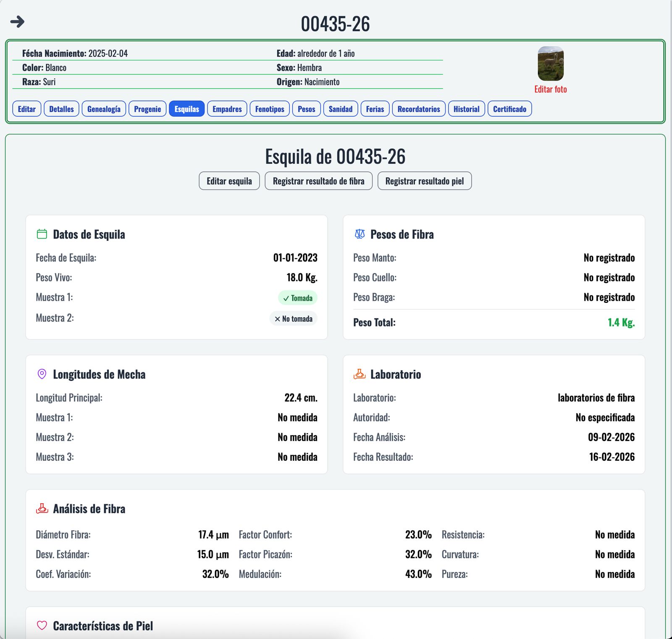The width and height of the screenshot is (672, 639).
Task: Click Registrar resultado piel button
Action: [424, 181]
